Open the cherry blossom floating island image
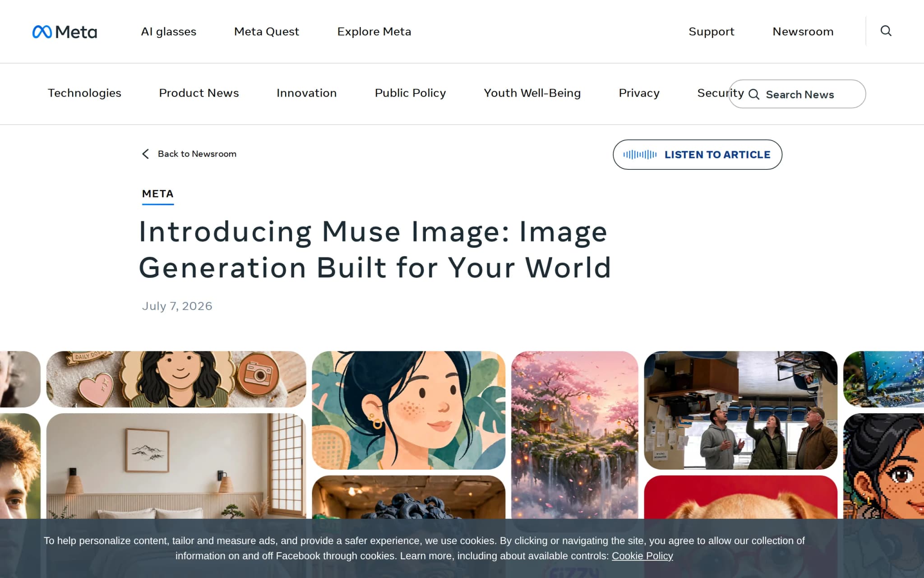This screenshot has height=578, width=924. pos(574,435)
